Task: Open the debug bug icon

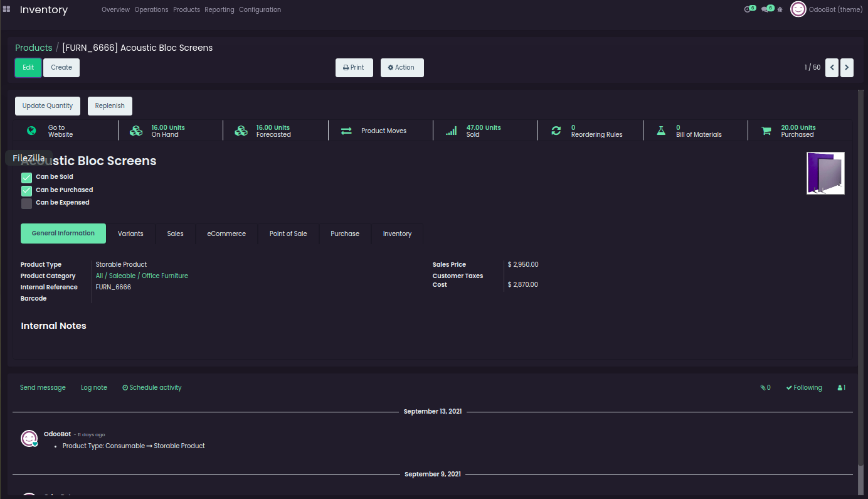Action: coord(780,9)
